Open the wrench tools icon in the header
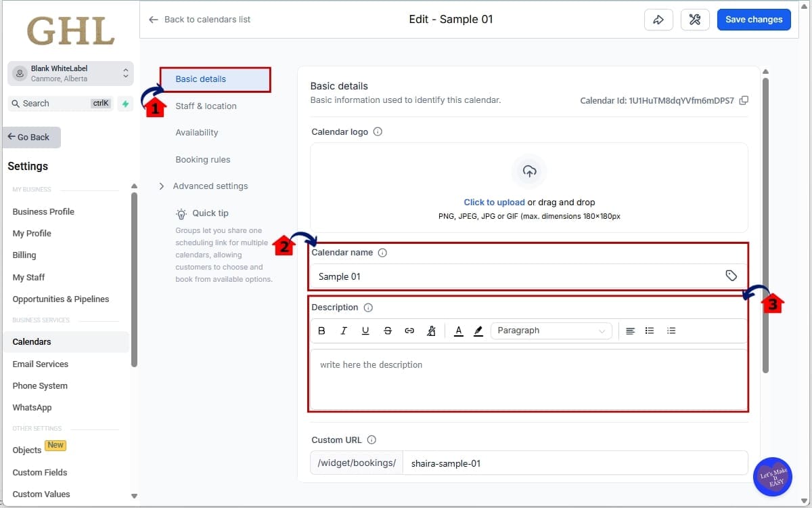This screenshot has width=812, height=508. click(695, 19)
